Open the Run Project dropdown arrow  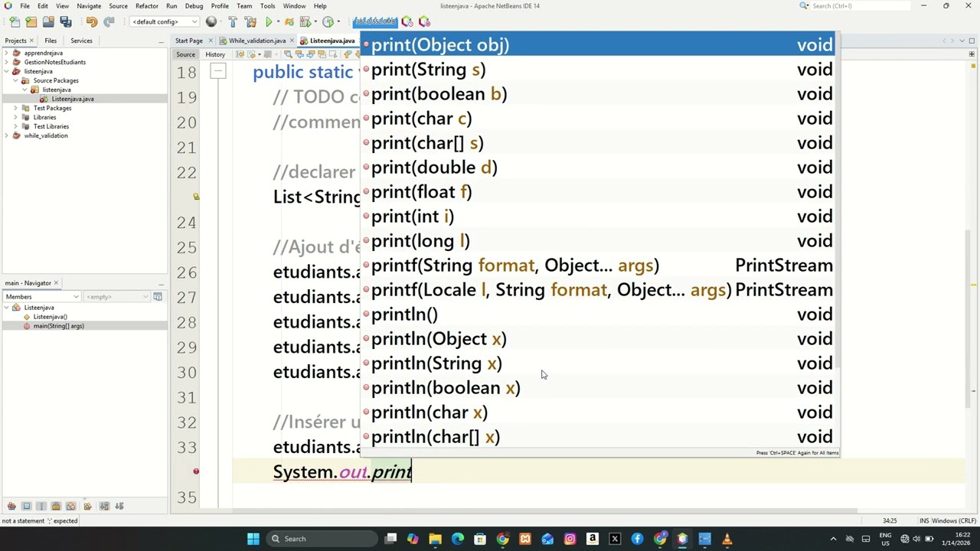(279, 21)
